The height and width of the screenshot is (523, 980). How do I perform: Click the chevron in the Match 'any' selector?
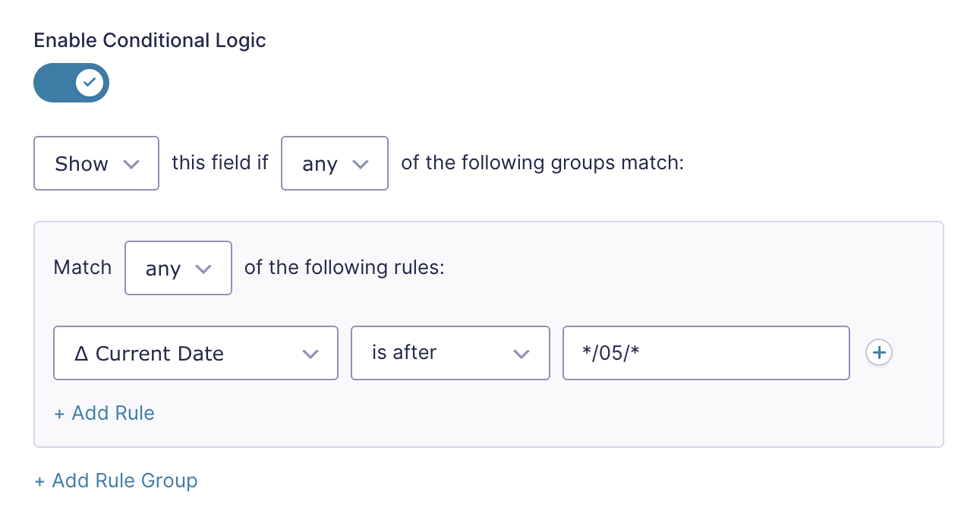[203, 269]
